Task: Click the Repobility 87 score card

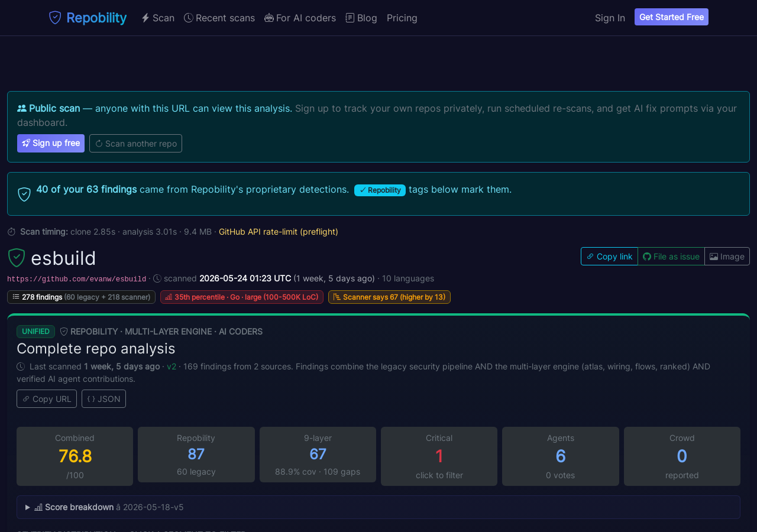Action: pyautogui.click(x=196, y=455)
